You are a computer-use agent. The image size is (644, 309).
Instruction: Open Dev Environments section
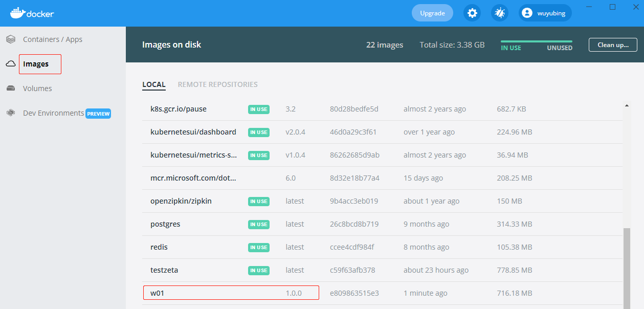[x=53, y=113]
